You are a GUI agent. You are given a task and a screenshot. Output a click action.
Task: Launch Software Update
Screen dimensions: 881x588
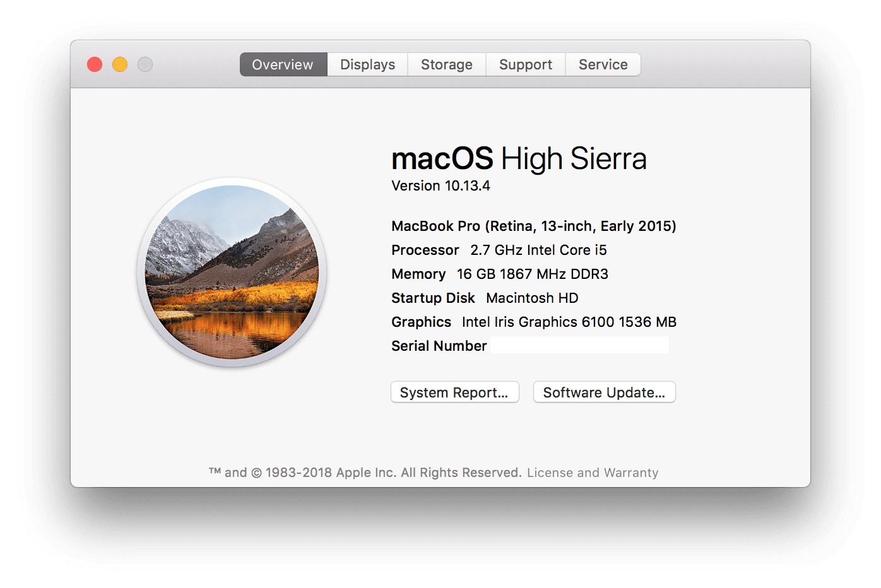(603, 392)
